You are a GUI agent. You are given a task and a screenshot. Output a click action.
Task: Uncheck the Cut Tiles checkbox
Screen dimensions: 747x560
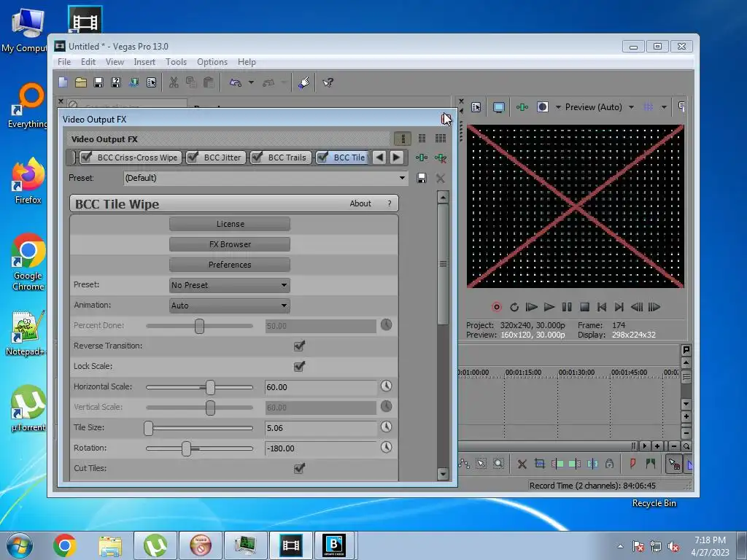pyautogui.click(x=299, y=468)
